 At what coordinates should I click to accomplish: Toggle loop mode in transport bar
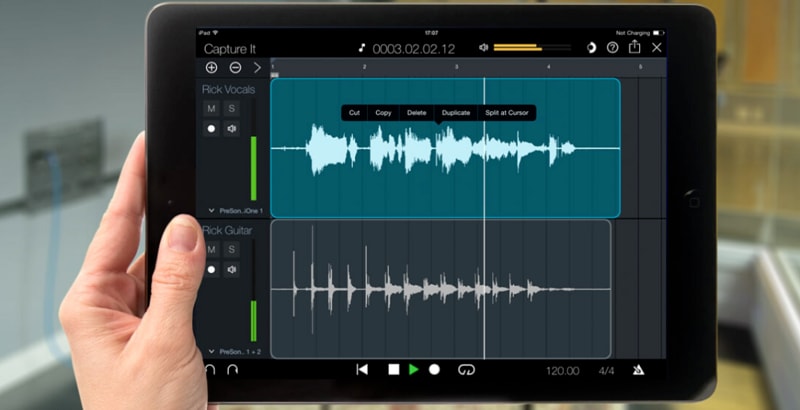pyautogui.click(x=466, y=370)
